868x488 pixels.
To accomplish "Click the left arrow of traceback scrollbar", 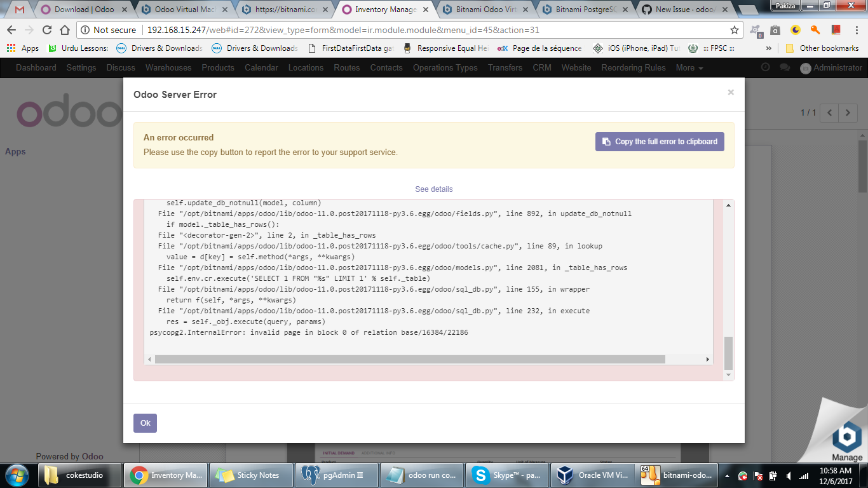I will [x=149, y=360].
